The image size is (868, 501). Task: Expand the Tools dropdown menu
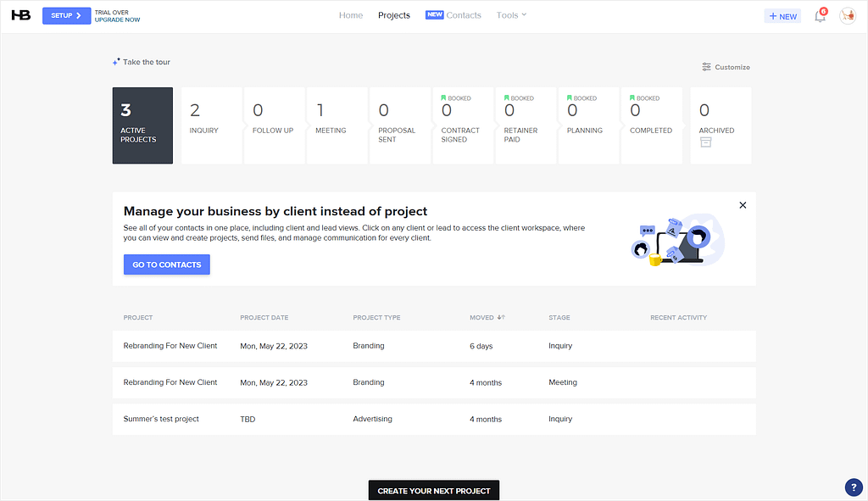pyautogui.click(x=511, y=14)
